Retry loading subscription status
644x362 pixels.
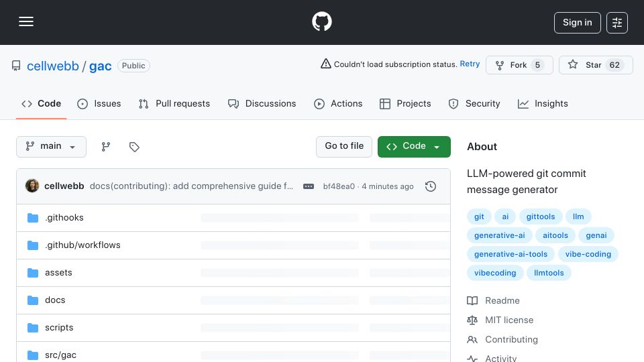coord(470,64)
